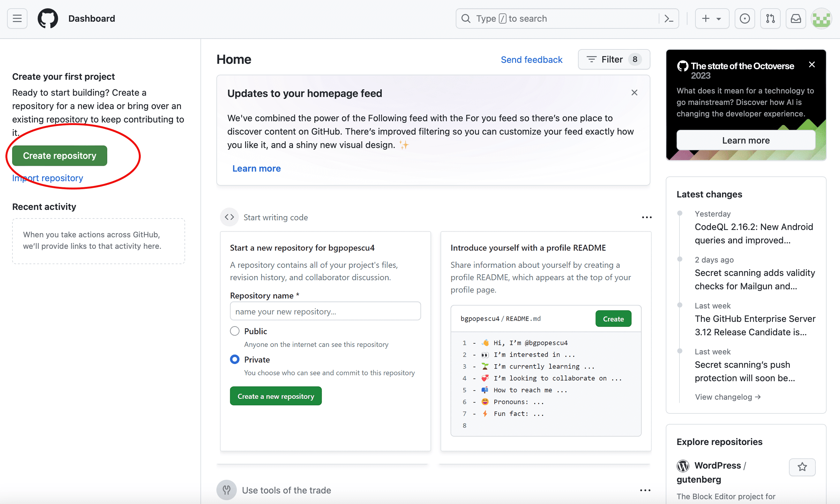The height and width of the screenshot is (504, 840).
Task: Click the GitHub Octocat logo
Action: coord(48,18)
